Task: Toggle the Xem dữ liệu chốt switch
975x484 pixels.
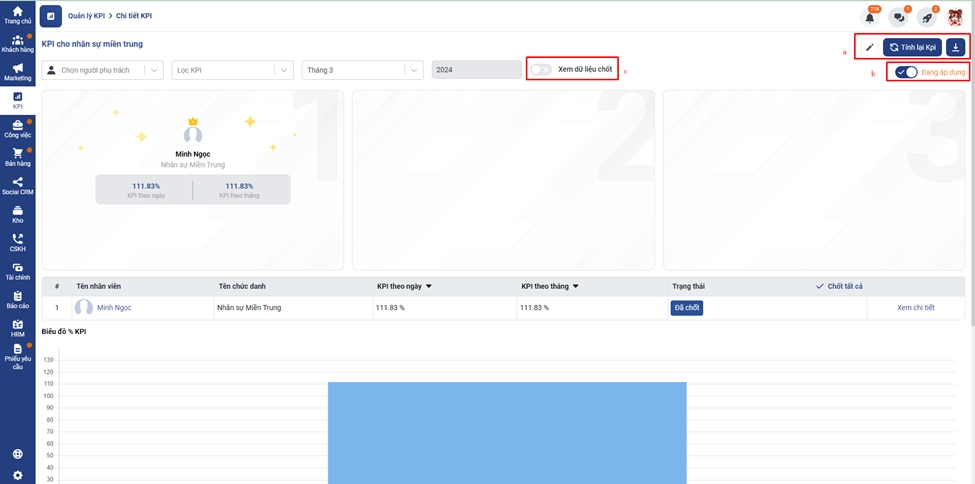Action: pos(541,70)
